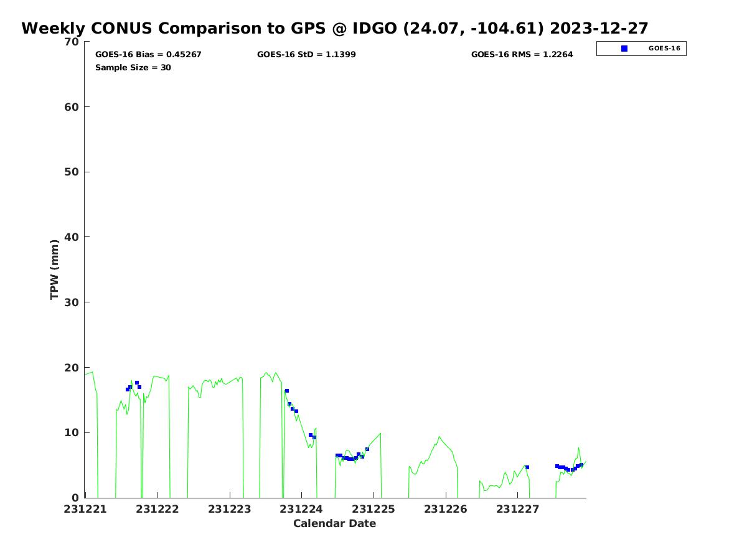This screenshot has width=747, height=560.
Task: Click the chart title text
Action: (334, 29)
